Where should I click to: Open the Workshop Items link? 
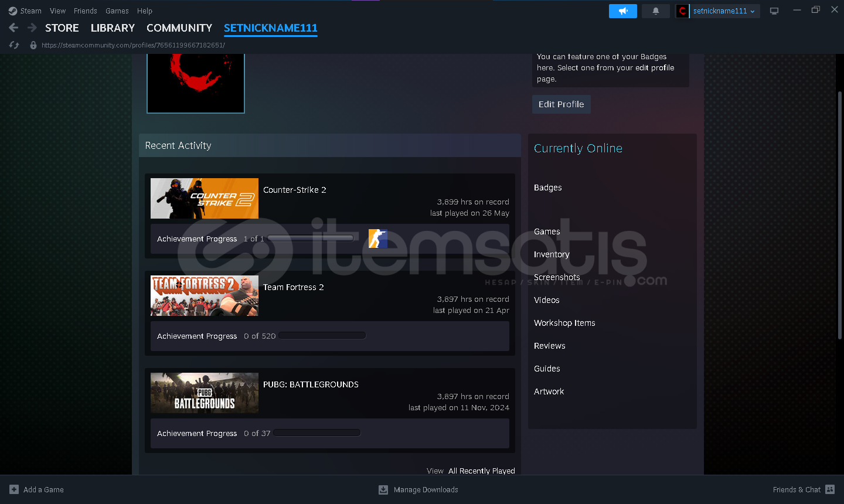(564, 323)
